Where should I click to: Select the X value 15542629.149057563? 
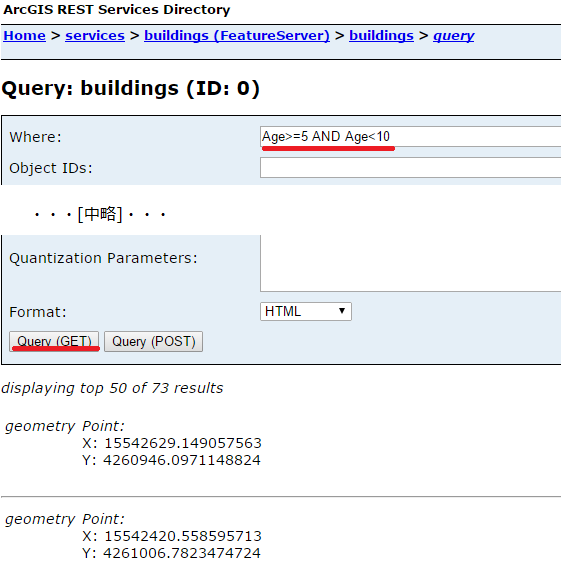183,443
